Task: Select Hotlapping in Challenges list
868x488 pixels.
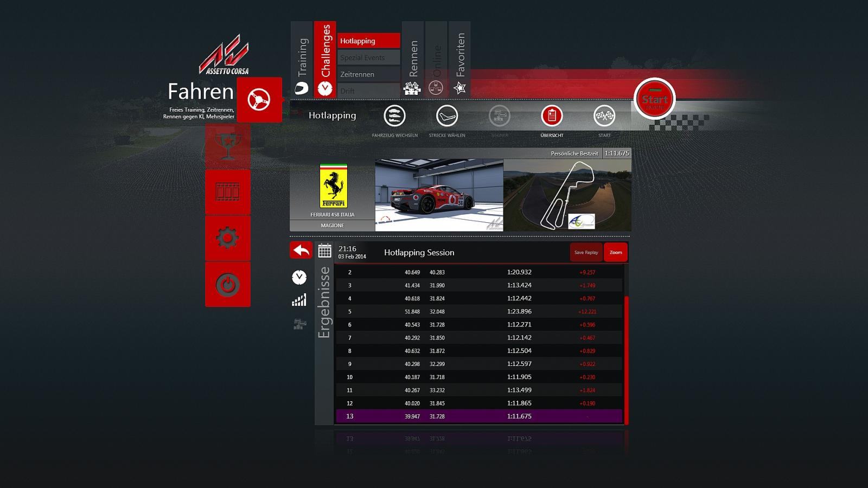Action: [x=369, y=41]
